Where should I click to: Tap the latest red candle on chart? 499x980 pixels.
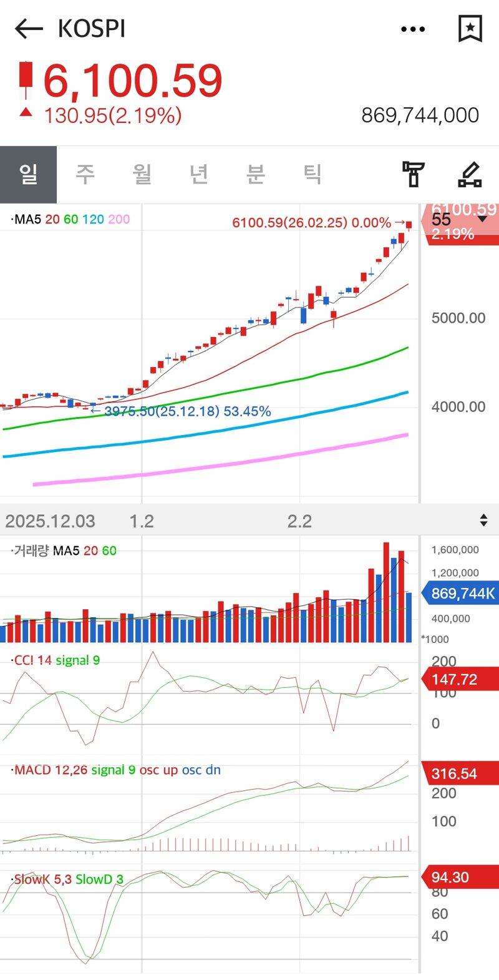[x=409, y=225]
